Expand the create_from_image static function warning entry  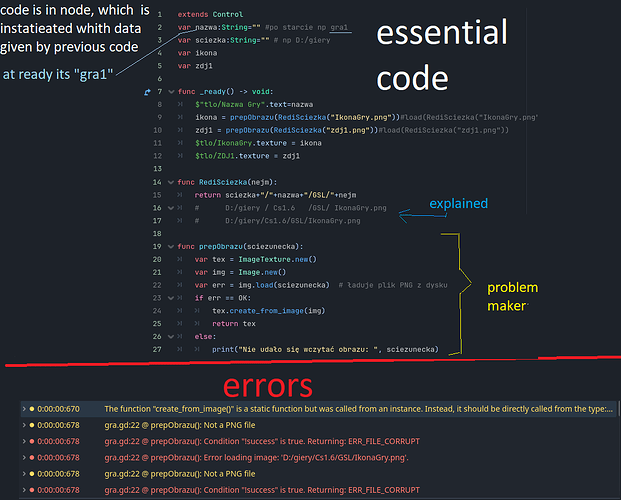tap(24, 409)
